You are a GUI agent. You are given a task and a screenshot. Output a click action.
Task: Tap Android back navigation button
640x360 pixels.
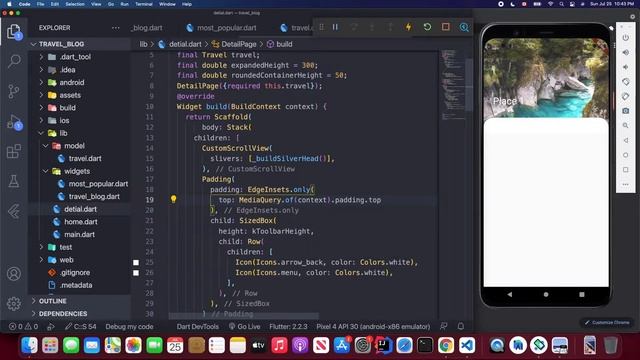pyautogui.click(x=509, y=294)
